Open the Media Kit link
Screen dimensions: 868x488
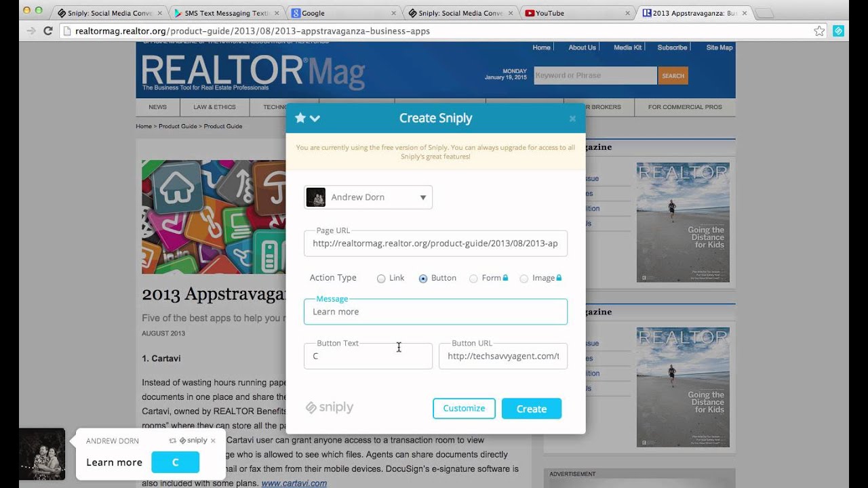pyautogui.click(x=627, y=47)
